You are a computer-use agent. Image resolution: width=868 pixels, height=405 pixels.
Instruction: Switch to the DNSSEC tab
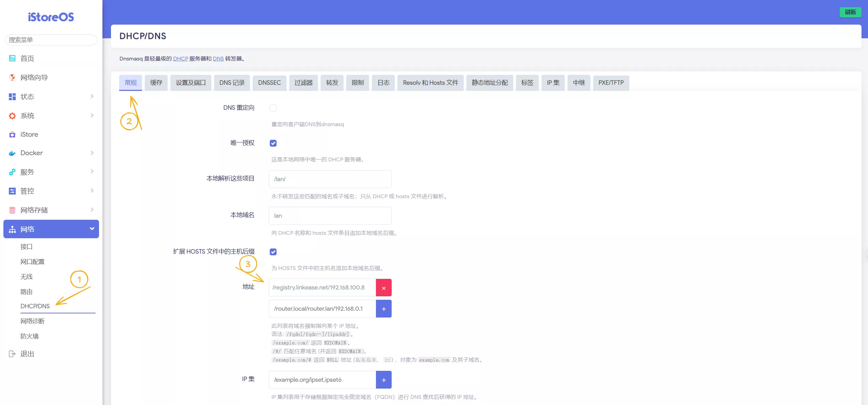click(x=269, y=83)
